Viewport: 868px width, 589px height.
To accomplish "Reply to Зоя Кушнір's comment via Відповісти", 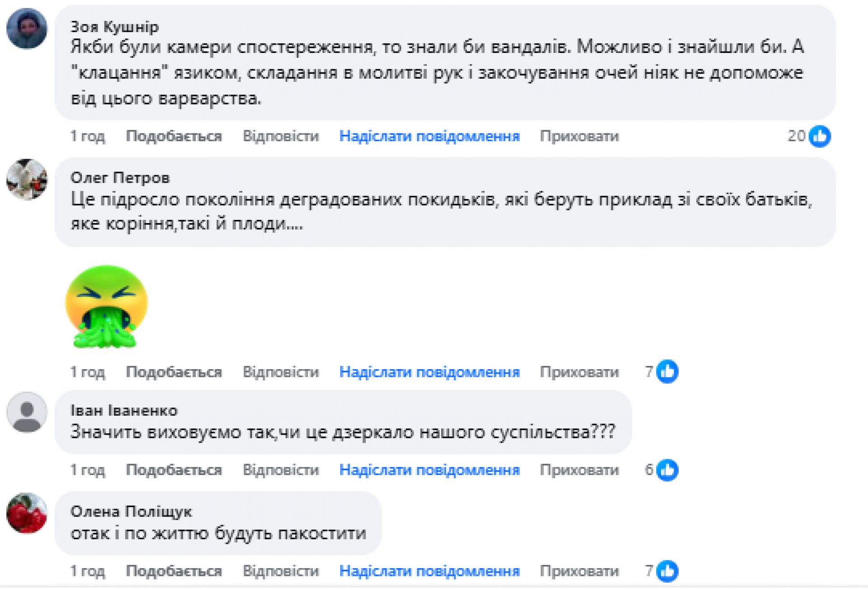I will click(281, 136).
